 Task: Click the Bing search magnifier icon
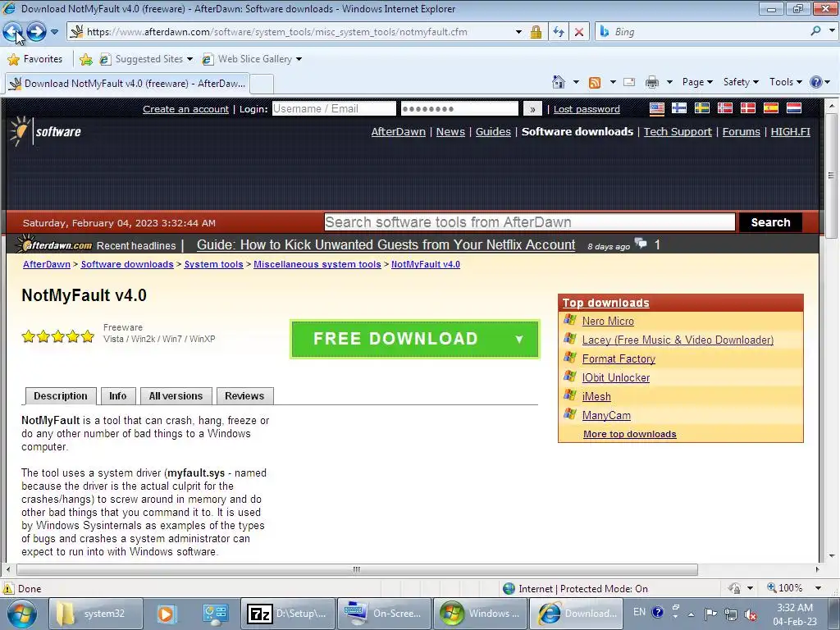[x=815, y=32]
